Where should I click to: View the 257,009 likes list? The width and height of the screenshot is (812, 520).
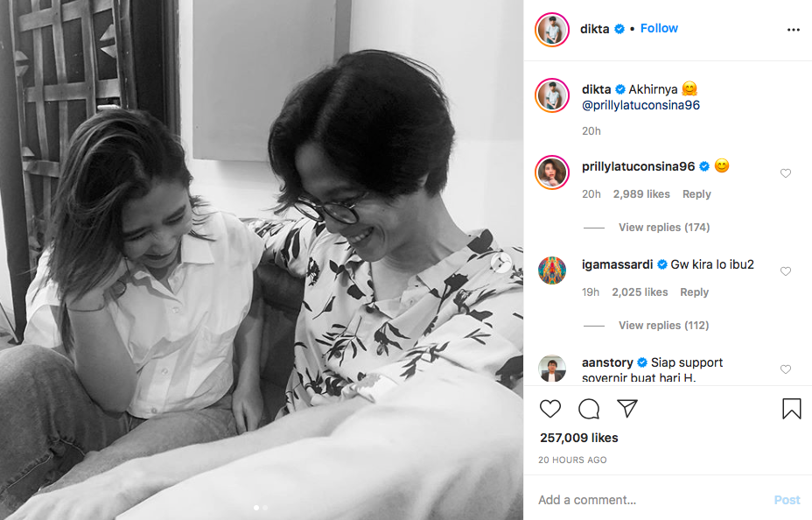tap(579, 439)
